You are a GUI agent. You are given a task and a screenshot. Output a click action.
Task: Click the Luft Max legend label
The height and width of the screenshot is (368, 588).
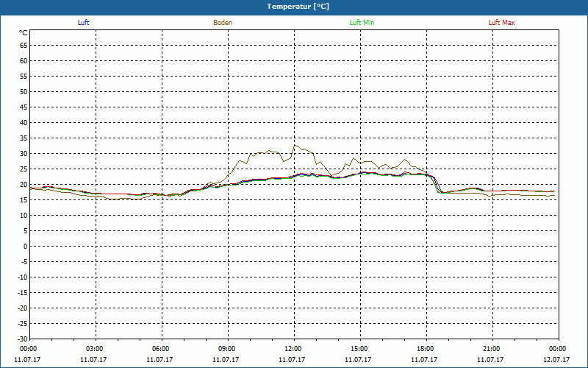[501, 23]
